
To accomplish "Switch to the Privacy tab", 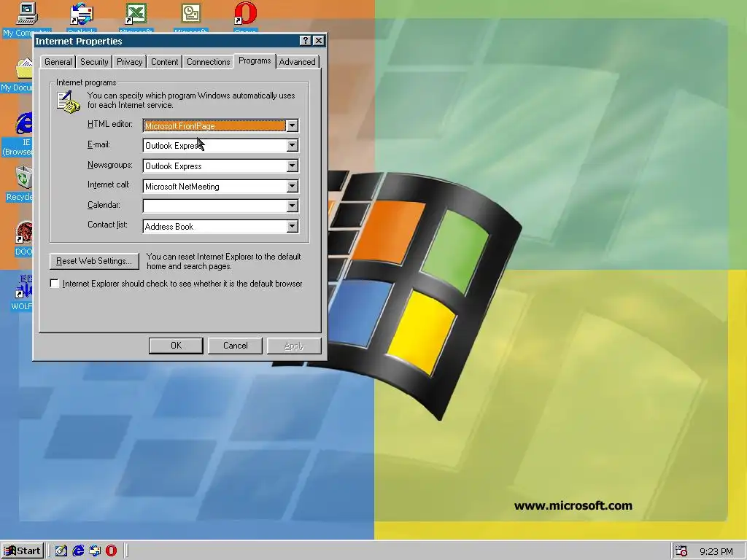I will (x=130, y=62).
